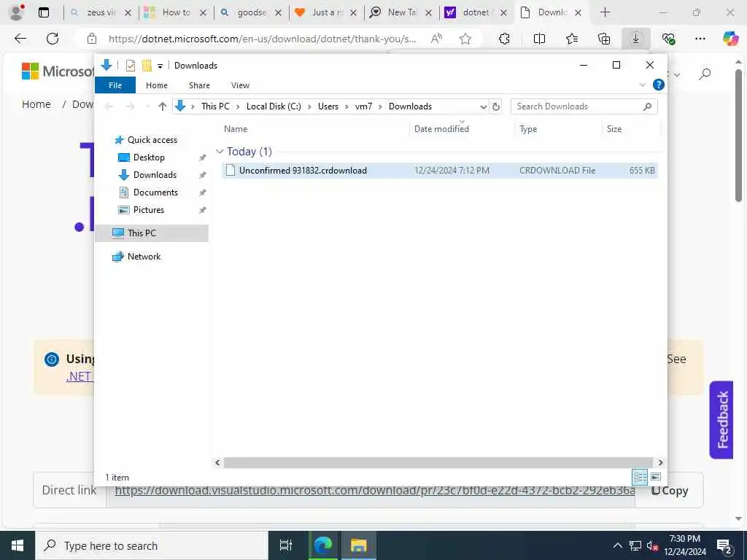Click Home breadcrumb on Microsoft page

(36, 104)
